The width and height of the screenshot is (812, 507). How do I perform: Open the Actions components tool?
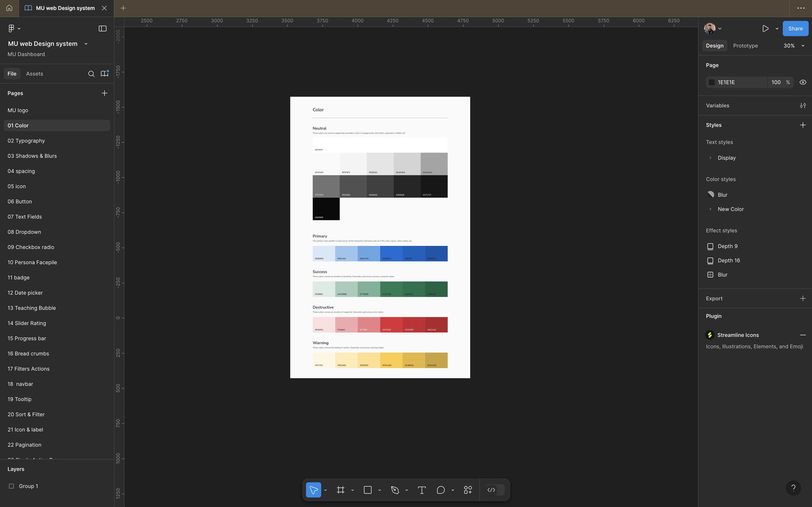point(468,490)
